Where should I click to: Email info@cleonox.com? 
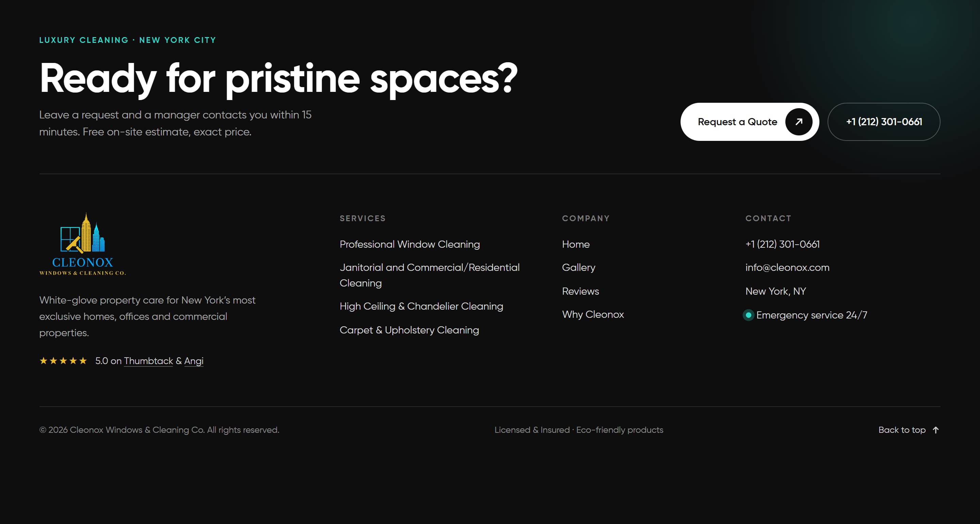[787, 267]
